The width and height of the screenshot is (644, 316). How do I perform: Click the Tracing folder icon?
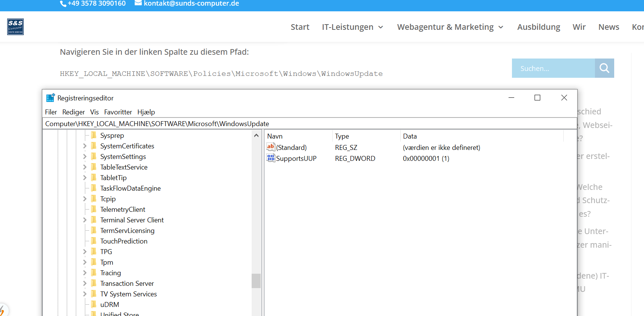94,273
